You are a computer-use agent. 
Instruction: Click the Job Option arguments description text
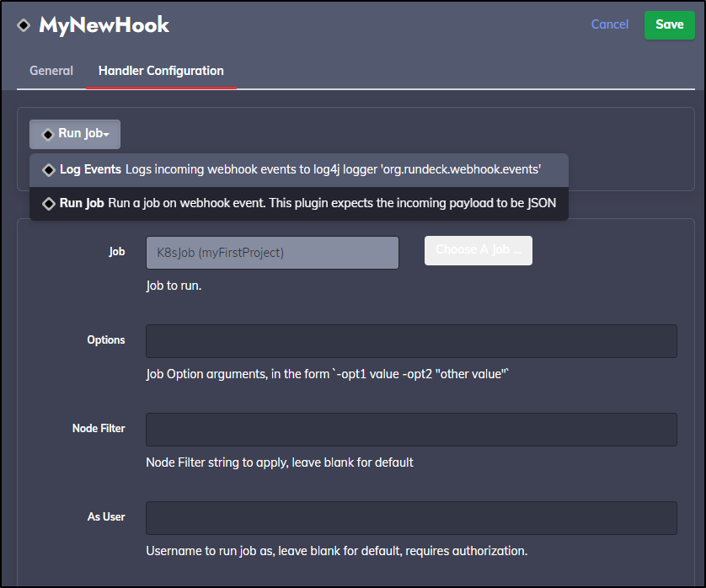click(328, 374)
